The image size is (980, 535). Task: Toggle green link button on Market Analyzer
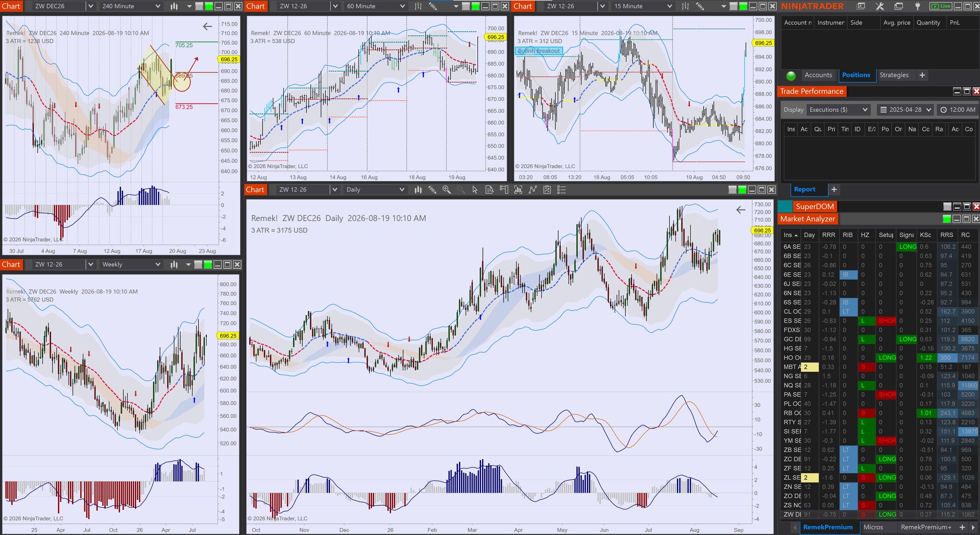click(x=946, y=219)
